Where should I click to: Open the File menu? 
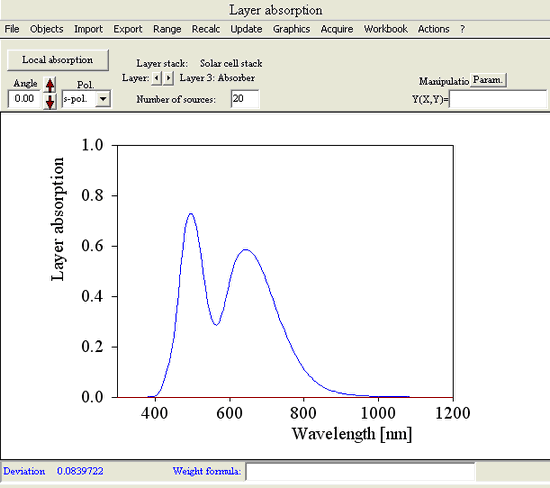click(12, 29)
